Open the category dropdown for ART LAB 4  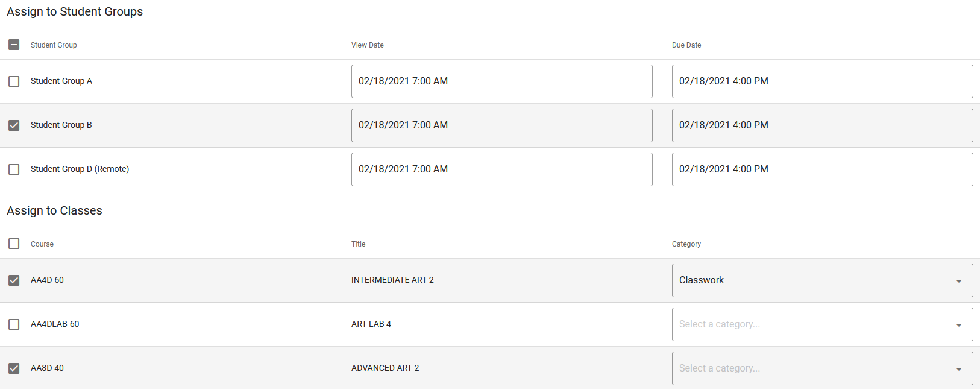click(822, 324)
